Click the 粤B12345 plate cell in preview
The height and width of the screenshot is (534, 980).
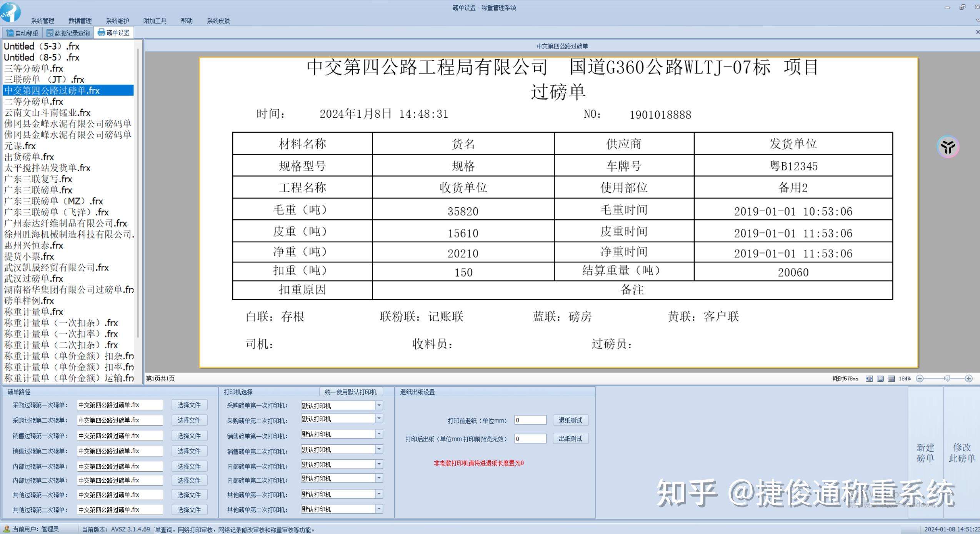point(793,166)
